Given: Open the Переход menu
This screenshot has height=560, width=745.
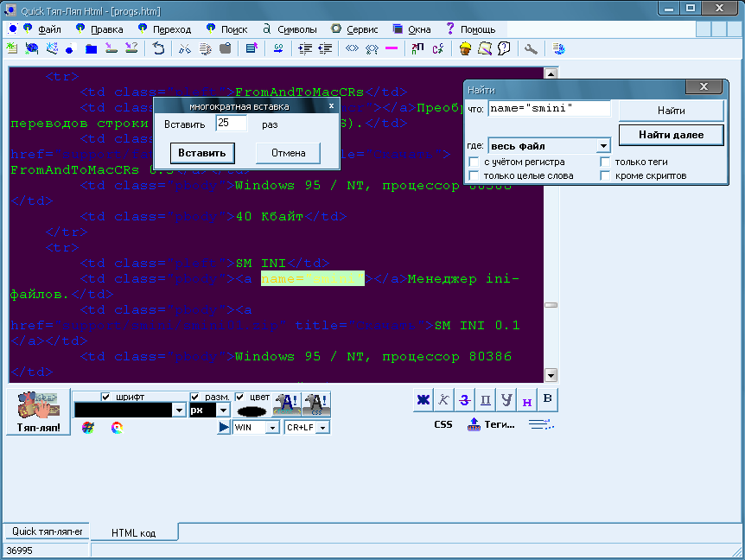Looking at the screenshot, I should 172,29.
